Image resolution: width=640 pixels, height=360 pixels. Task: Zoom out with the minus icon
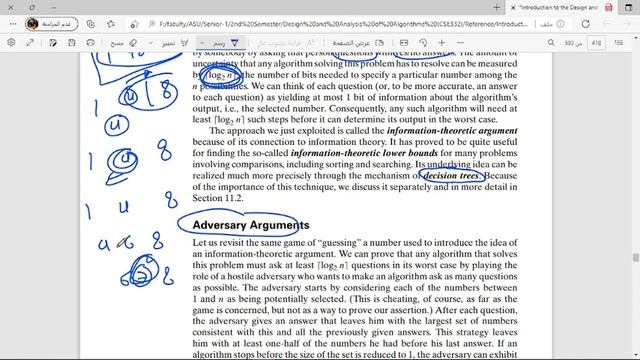460,42
